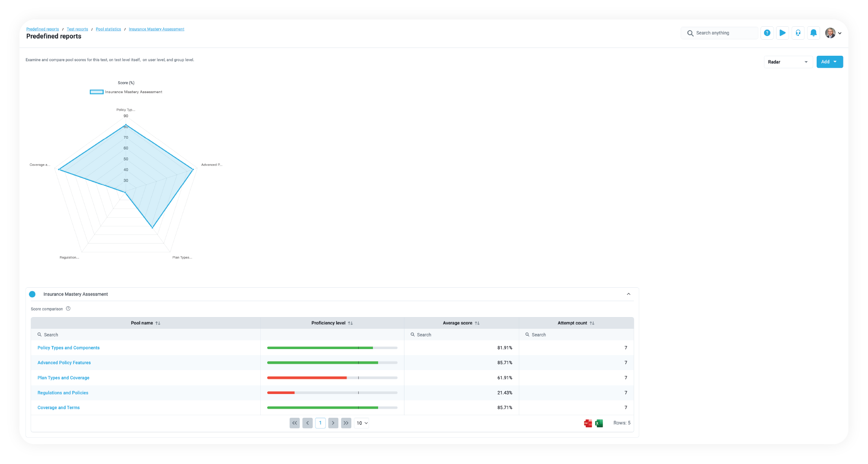Go to Test reports breadcrumb

[x=77, y=29]
